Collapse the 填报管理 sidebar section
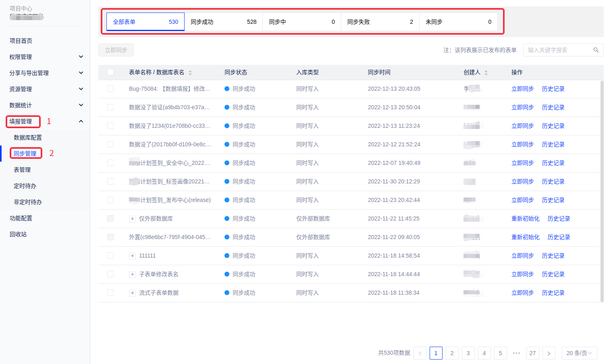 (x=81, y=121)
